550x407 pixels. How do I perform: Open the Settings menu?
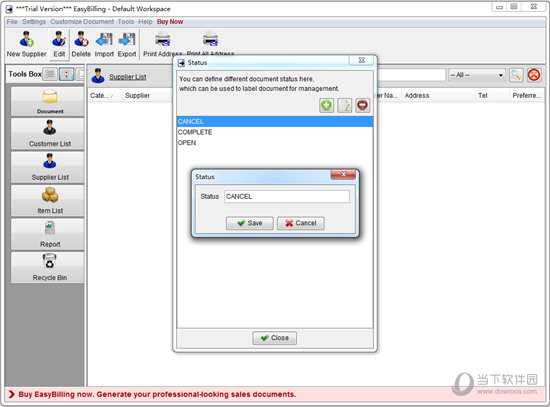(x=34, y=22)
